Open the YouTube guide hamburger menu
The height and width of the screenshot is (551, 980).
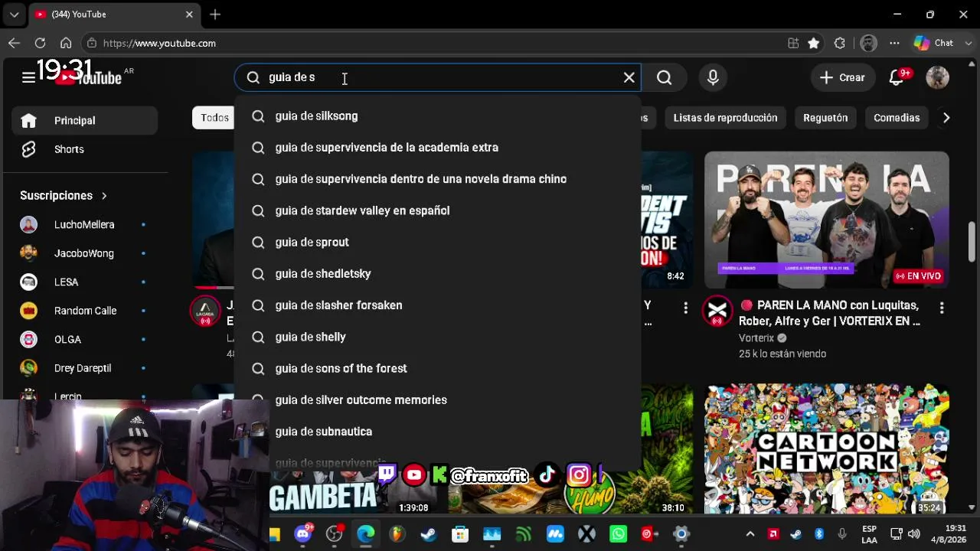(x=28, y=77)
